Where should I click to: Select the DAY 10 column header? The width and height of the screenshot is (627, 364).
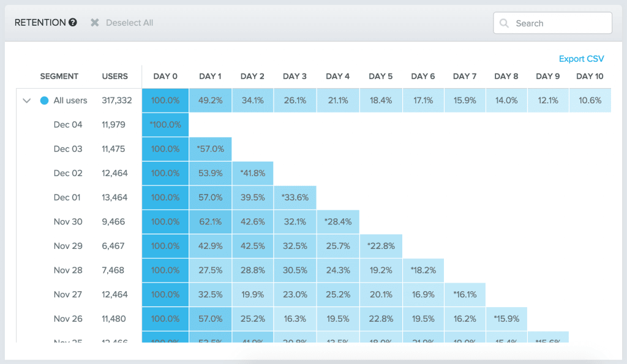click(x=589, y=76)
